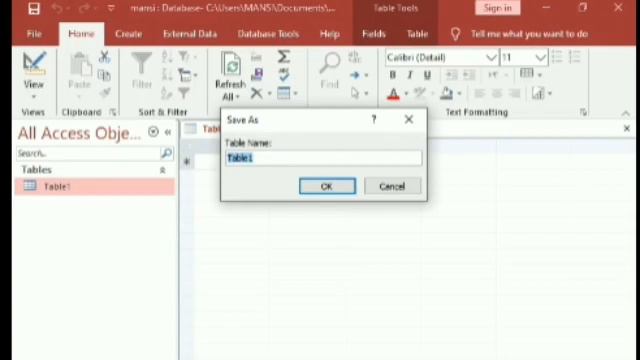Click the Tell me what you want to do box
Image resolution: width=640 pixels, height=360 pixels.
point(529,34)
